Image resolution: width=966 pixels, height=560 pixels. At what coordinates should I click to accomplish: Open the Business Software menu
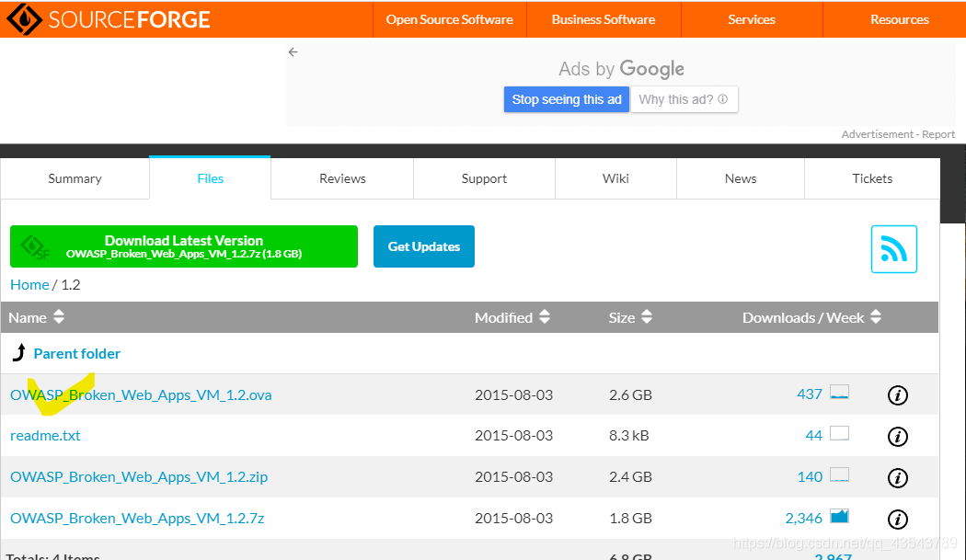(x=604, y=19)
